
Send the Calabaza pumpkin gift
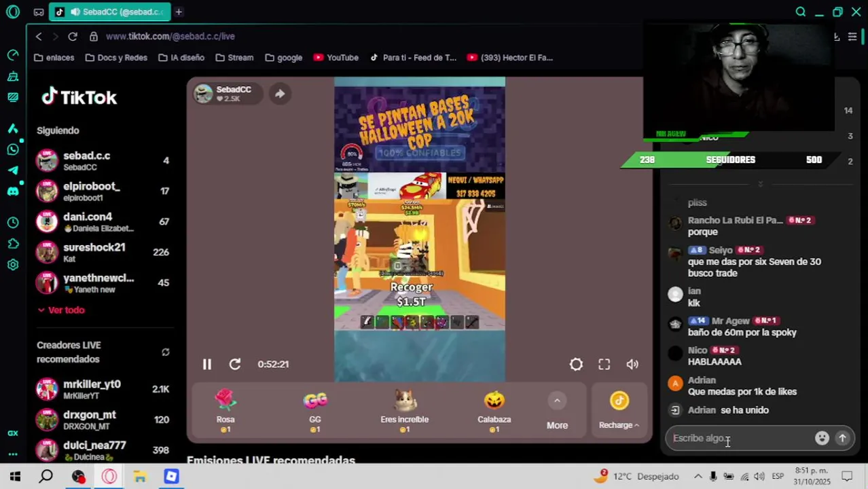tap(494, 412)
